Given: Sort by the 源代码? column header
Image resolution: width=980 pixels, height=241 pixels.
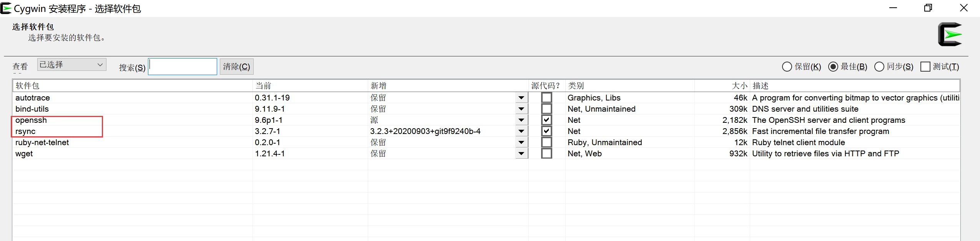Looking at the screenshot, I should click(x=547, y=86).
